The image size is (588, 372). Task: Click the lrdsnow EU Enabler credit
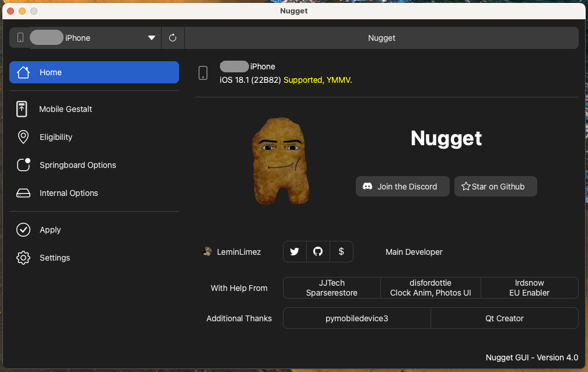tap(530, 288)
